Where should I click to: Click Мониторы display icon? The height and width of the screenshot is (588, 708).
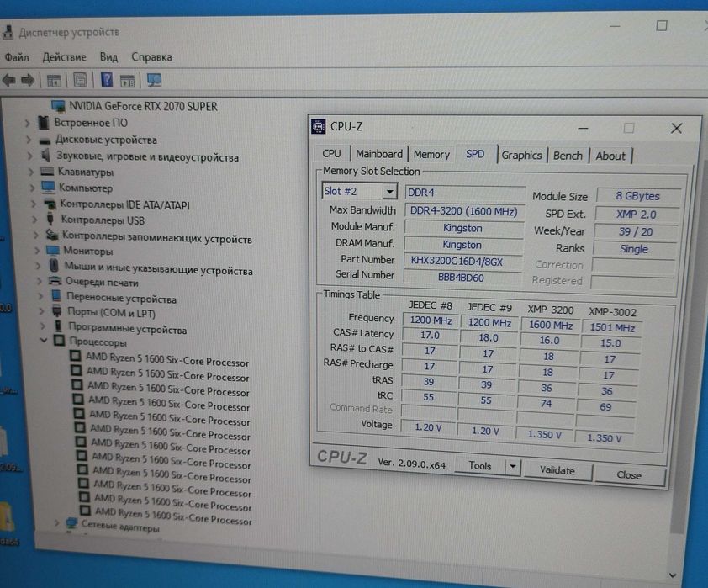pos(53,250)
